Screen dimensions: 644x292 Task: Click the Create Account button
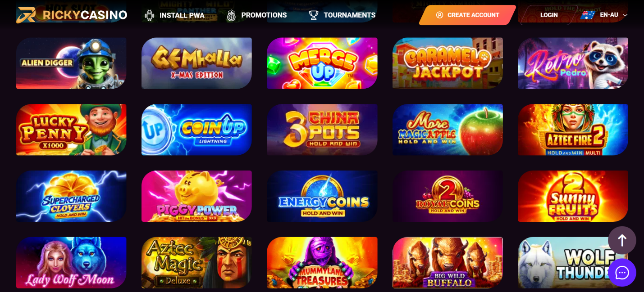[467, 15]
